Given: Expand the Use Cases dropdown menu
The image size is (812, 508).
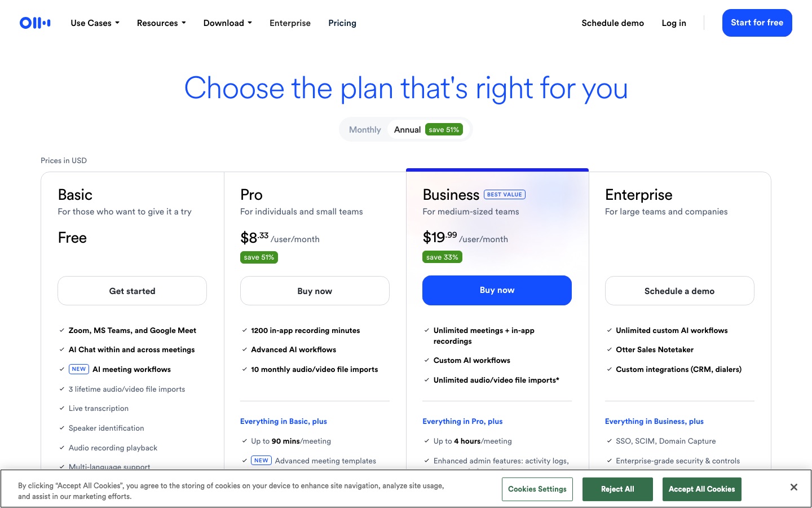Looking at the screenshot, I should [x=95, y=23].
